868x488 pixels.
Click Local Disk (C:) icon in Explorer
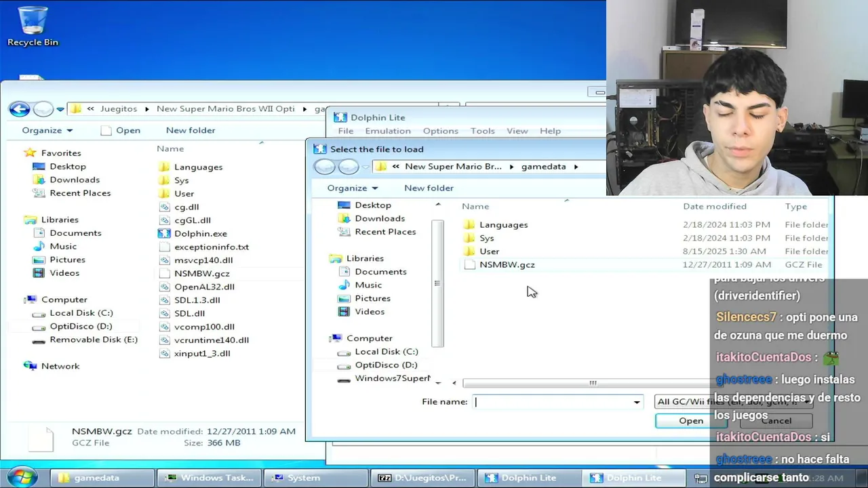[39, 313]
